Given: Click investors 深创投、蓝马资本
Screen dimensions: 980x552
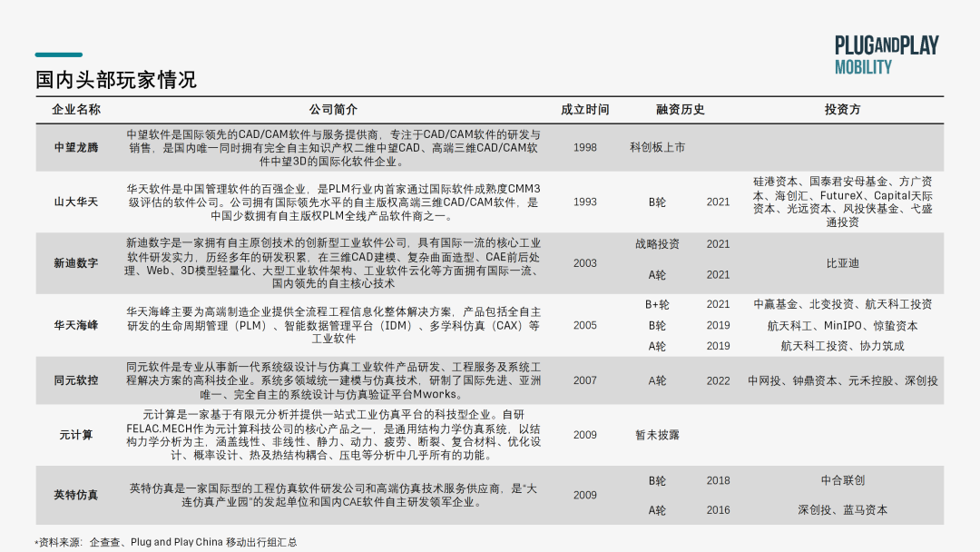Looking at the screenshot, I should tap(842, 510).
